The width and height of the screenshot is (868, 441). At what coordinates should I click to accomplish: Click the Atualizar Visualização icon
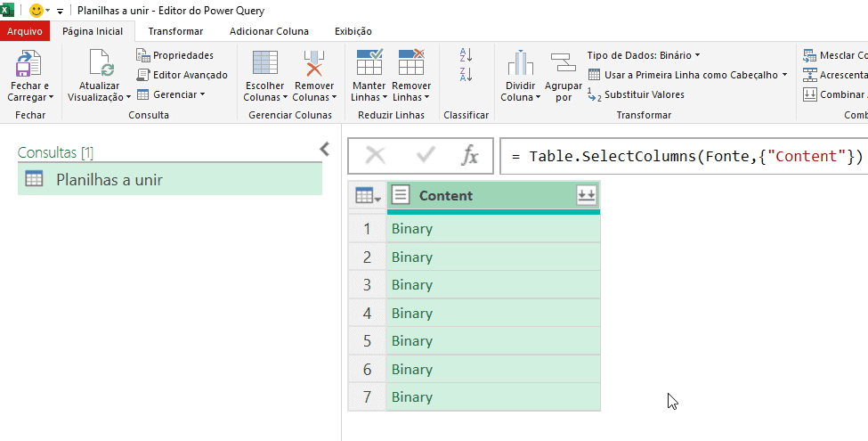(x=101, y=63)
